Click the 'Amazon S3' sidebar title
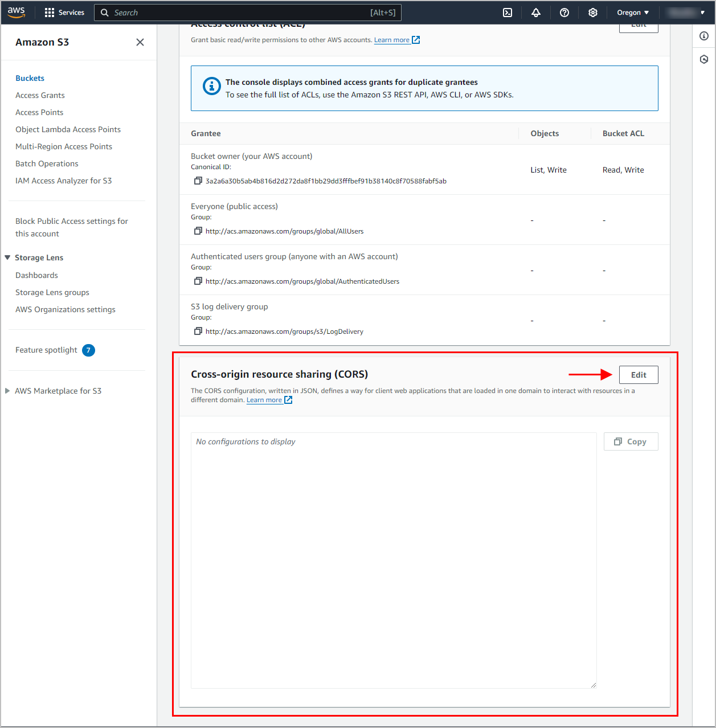716x728 pixels. pos(42,42)
